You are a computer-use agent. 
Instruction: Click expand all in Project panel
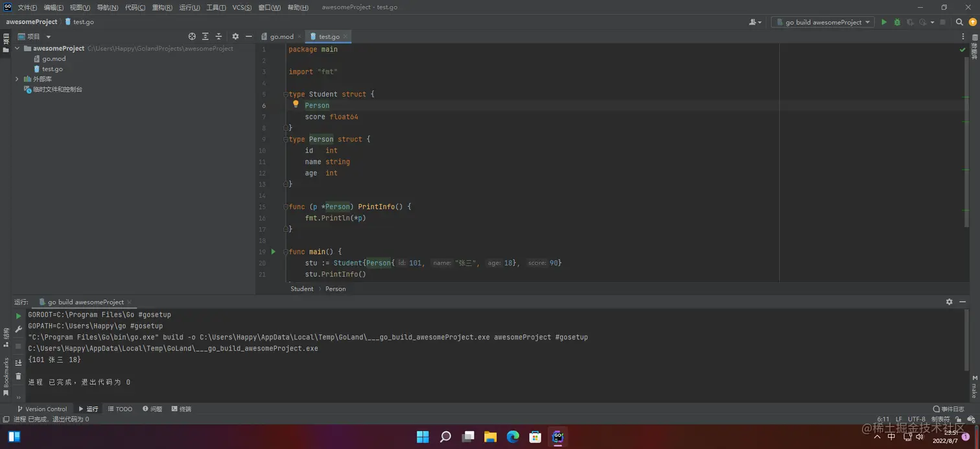(205, 36)
